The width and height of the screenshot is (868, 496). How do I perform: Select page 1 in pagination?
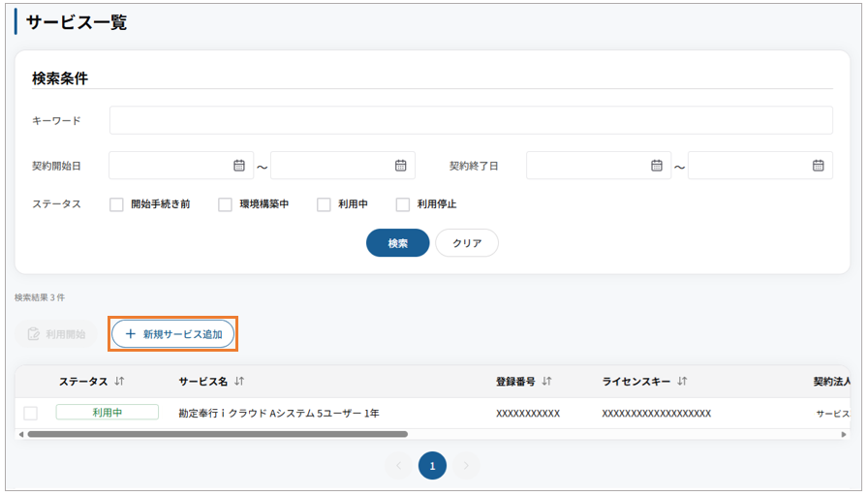point(432,466)
